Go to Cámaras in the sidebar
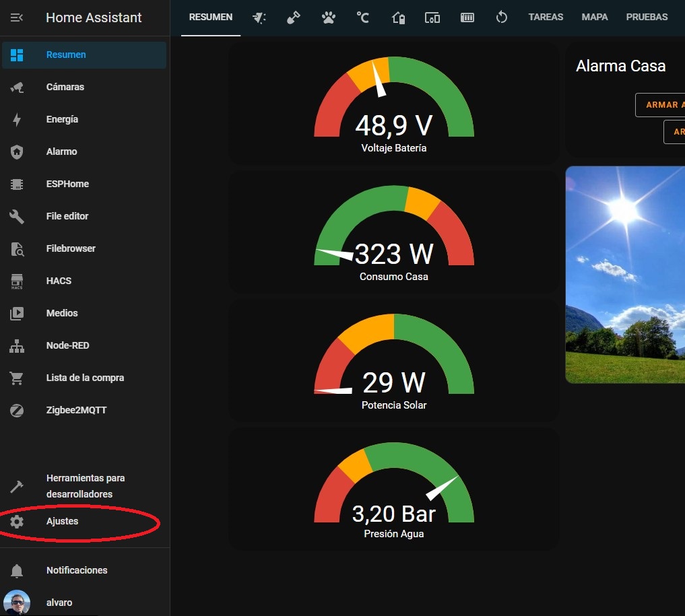Viewport: 685px width, 616px height. pyautogui.click(x=65, y=87)
